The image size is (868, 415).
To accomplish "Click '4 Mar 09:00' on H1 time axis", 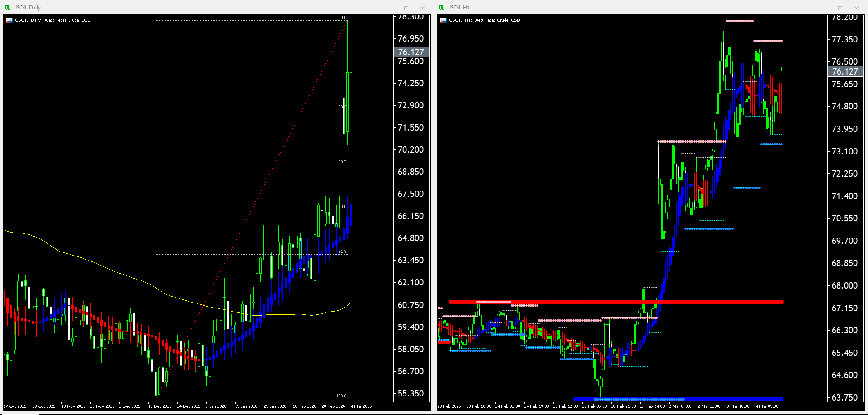I will pyautogui.click(x=767, y=406).
